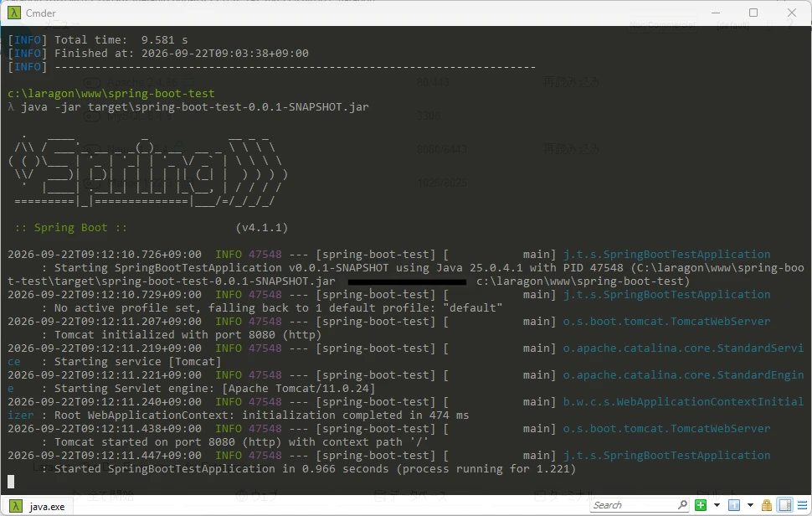This screenshot has height=516, width=812.
Task: Minimize the Cmder window
Action: [x=716, y=13]
